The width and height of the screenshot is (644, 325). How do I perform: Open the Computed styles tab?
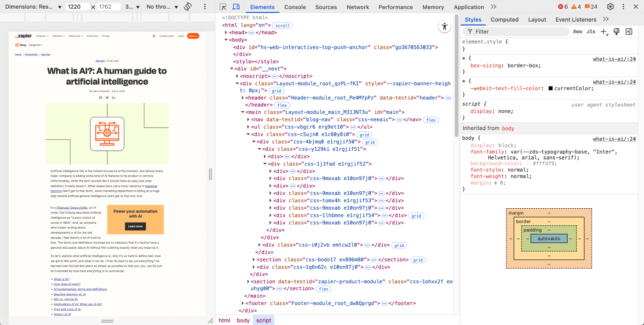504,20
